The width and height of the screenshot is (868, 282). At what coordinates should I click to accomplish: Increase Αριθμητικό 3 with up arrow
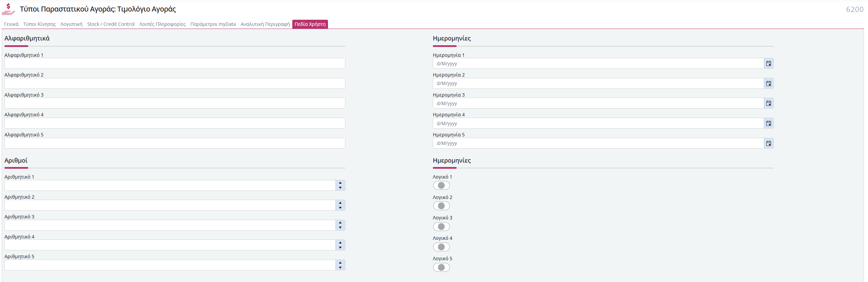coord(340,223)
